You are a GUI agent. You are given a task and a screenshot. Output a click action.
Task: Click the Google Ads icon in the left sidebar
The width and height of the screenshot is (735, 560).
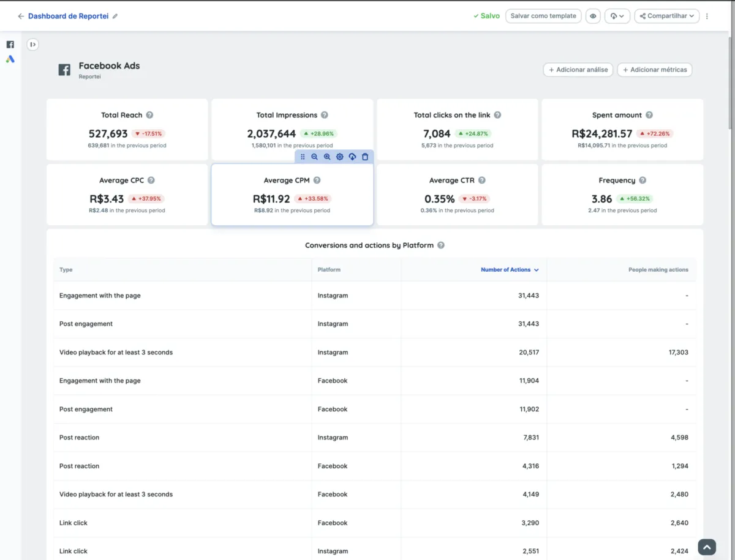click(x=10, y=59)
